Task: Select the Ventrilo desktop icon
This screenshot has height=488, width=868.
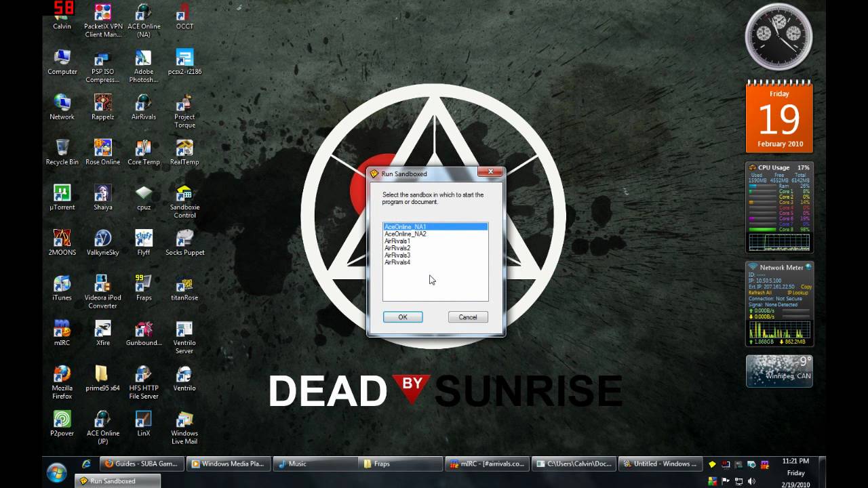Action: click(184, 378)
